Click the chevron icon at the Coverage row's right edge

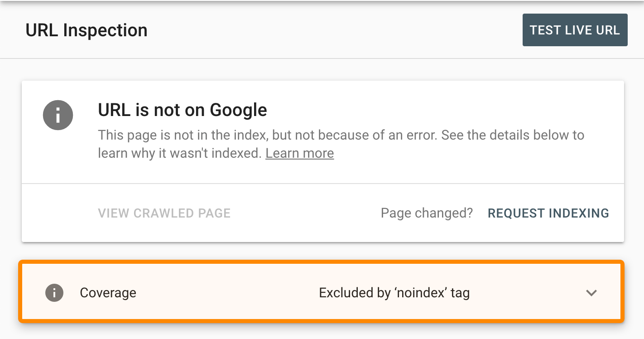point(591,293)
